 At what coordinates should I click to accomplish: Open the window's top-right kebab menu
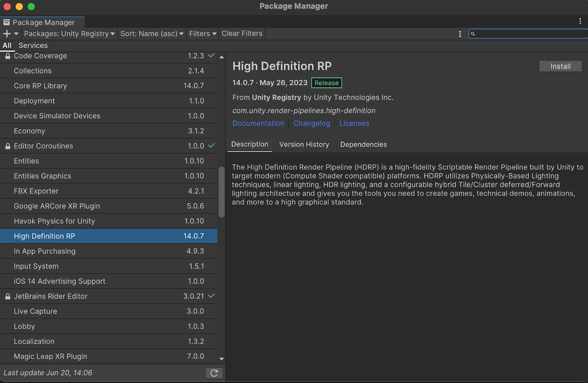[x=580, y=21]
